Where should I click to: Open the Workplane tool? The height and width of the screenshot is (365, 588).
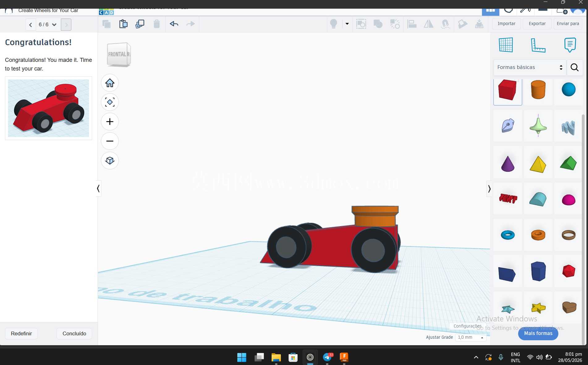(x=506, y=45)
